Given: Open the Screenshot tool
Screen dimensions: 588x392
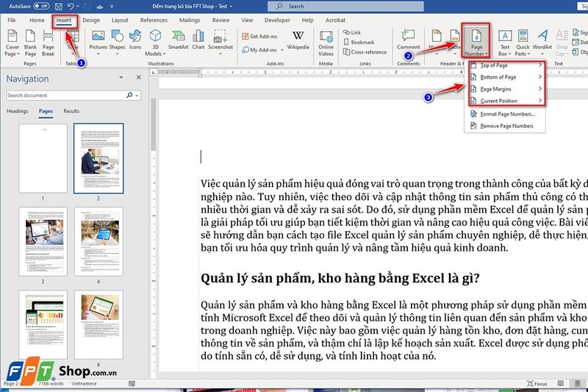Looking at the screenshot, I should pos(220,43).
